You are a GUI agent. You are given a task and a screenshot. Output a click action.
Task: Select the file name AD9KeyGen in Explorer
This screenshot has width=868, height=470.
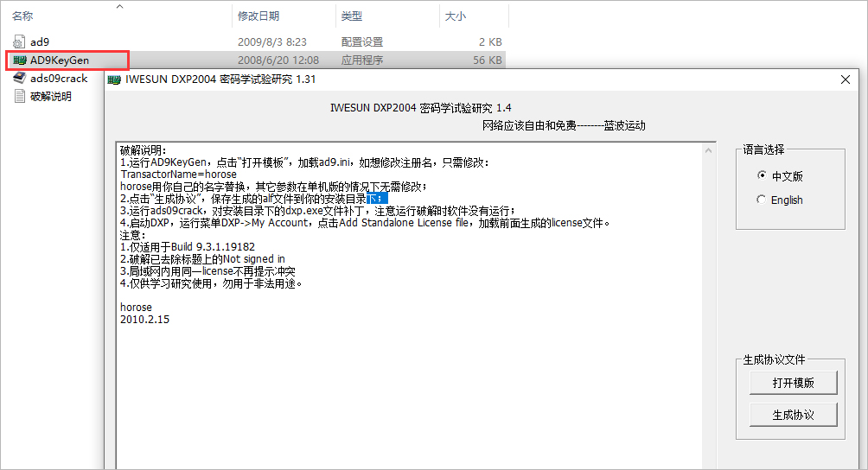tap(60, 60)
